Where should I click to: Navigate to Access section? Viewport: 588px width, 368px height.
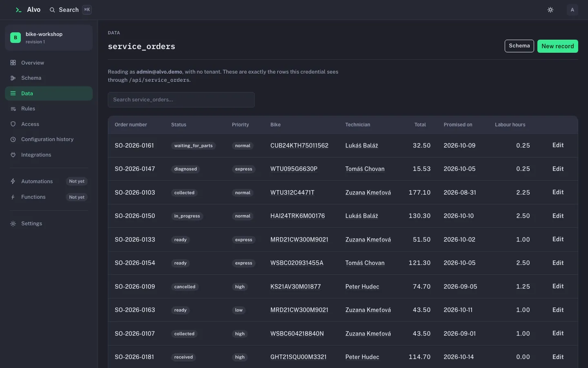[x=49, y=124]
